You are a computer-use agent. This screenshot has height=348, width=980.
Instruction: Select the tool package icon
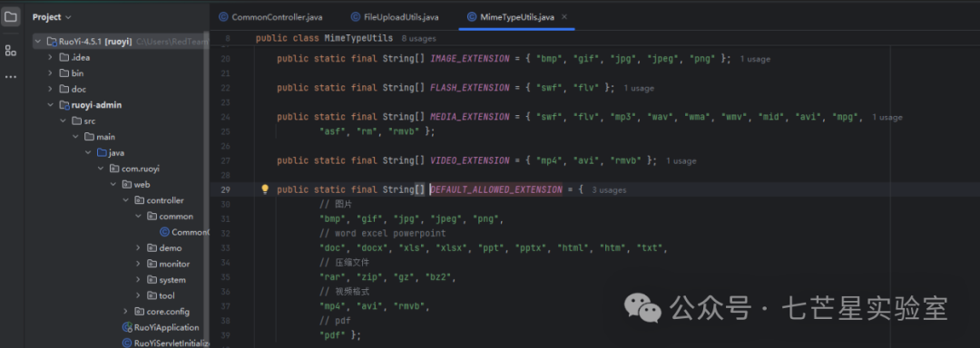pyautogui.click(x=152, y=295)
